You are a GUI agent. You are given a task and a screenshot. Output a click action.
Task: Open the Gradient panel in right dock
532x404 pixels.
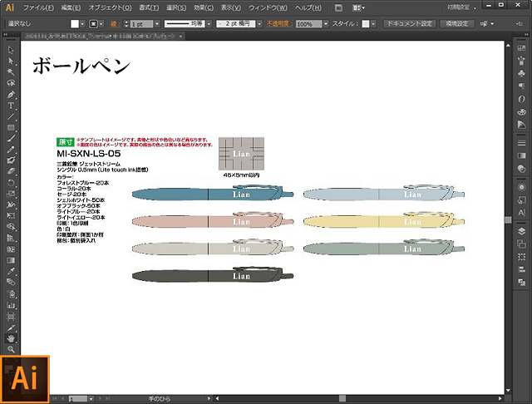point(521,155)
